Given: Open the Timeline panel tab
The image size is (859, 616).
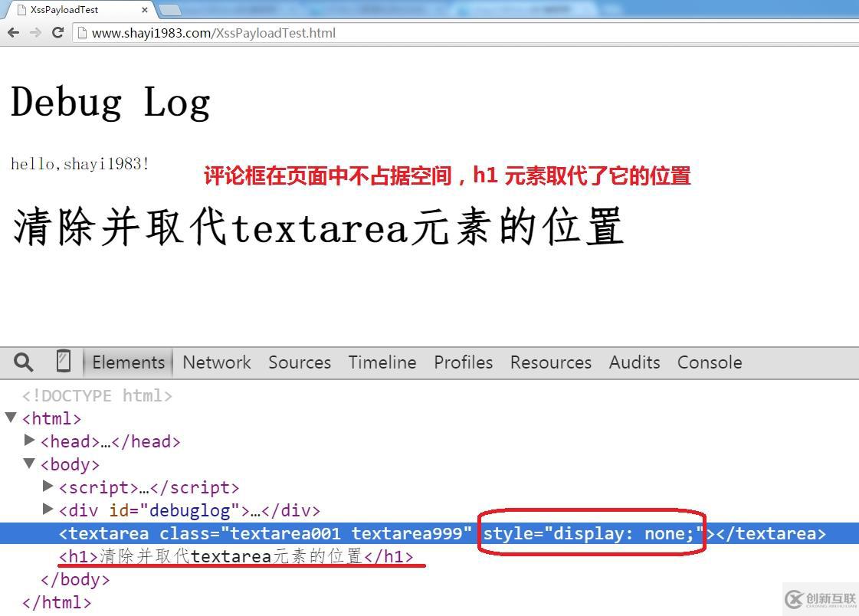Looking at the screenshot, I should (x=382, y=362).
